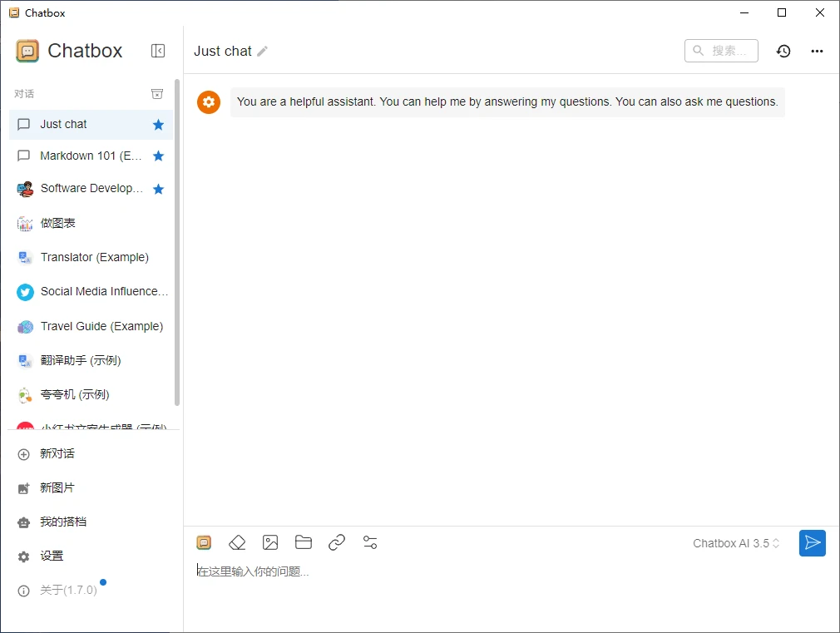Create new image chat via 新图片
The height and width of the screenshot is (633, 840).
tap(91, 488)
